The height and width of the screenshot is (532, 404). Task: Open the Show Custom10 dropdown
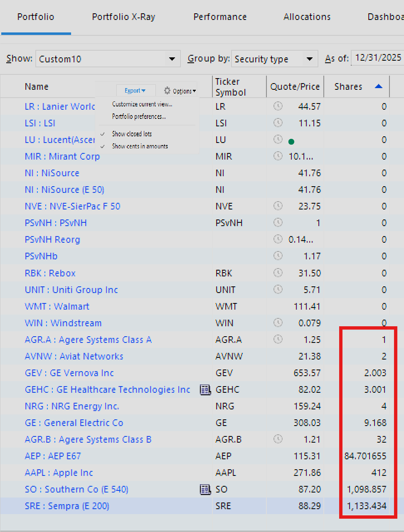click(x=108, y=59)
